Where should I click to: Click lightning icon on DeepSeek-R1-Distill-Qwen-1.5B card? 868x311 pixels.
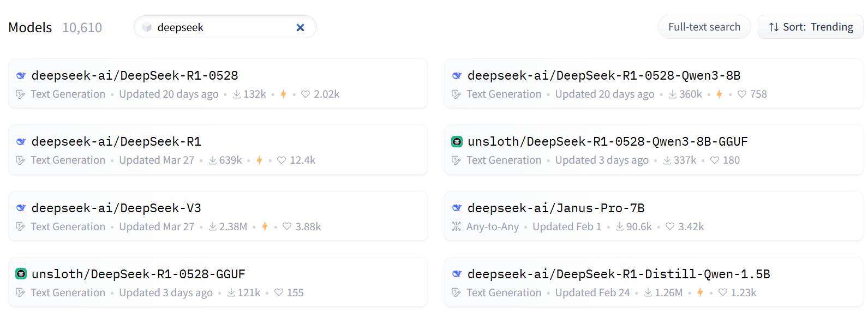[700, 292]
